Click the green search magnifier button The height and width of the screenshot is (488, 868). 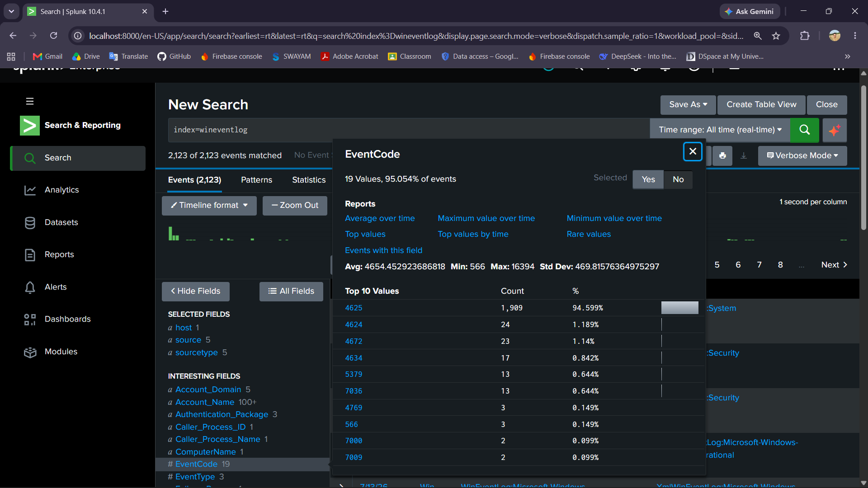(804, 130)
